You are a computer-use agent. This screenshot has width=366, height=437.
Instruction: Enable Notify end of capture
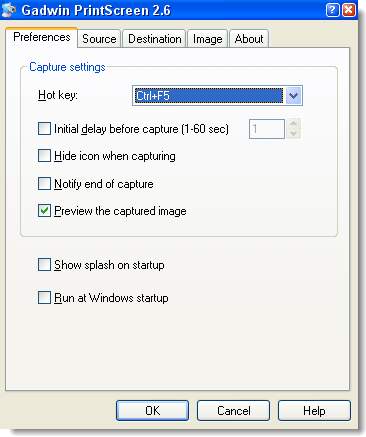[x=44, y=184]
